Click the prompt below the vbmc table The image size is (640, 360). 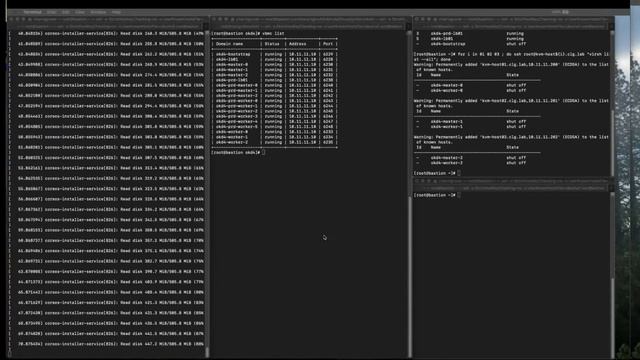[x=238, y=153]
